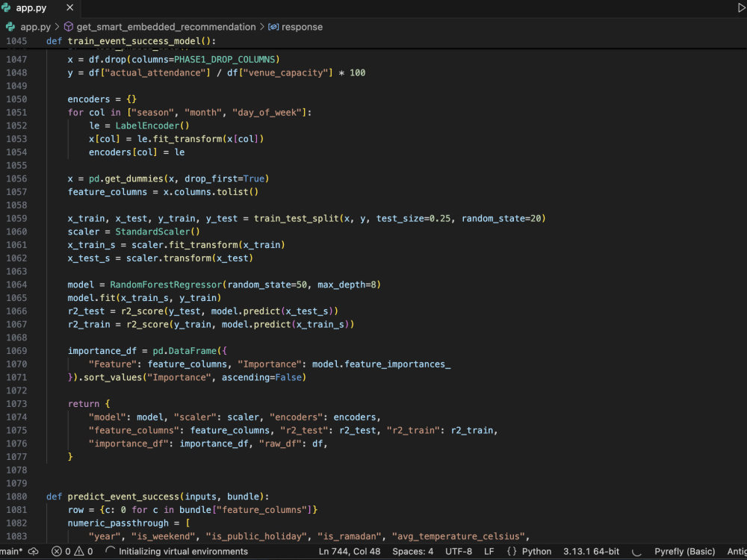This screenshot has width=747, height=560.
Task: Click line number 1050 in gutter
Action: 16,99
